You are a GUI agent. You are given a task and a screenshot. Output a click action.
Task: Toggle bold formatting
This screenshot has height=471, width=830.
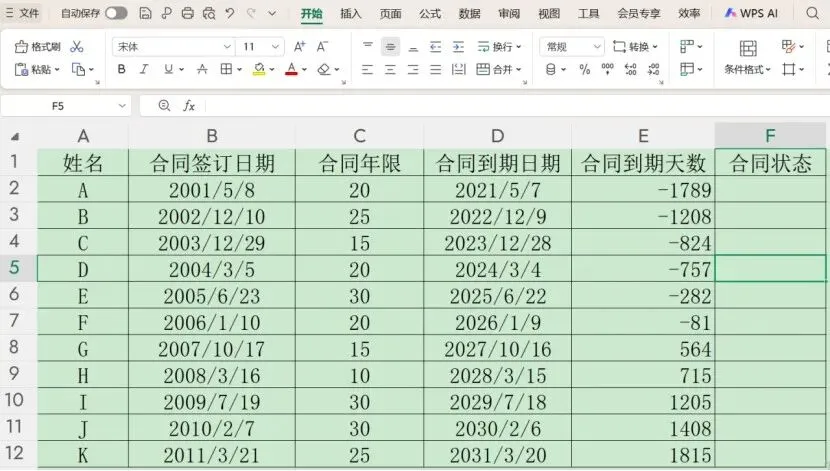coord(122,69)
